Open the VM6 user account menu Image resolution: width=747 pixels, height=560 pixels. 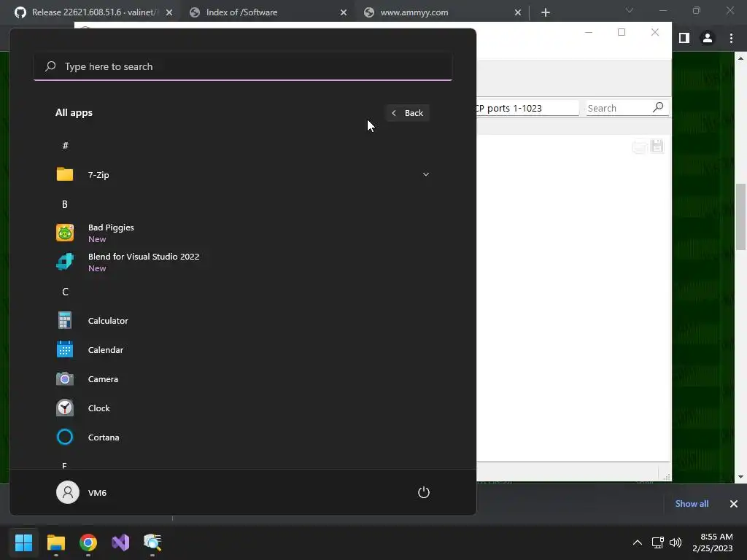point(82,492)
